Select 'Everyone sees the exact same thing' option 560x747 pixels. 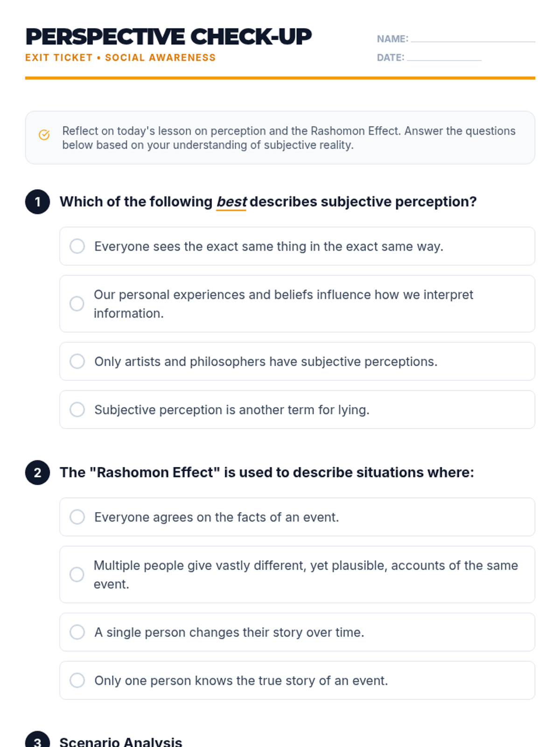(x=77, y=246)
